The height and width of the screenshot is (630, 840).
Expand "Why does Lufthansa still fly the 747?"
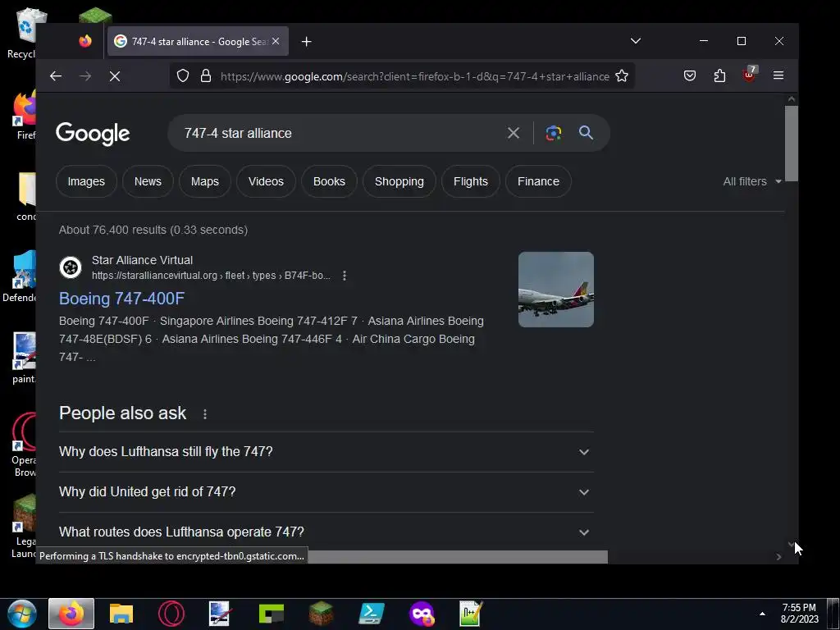coord(326,452)
